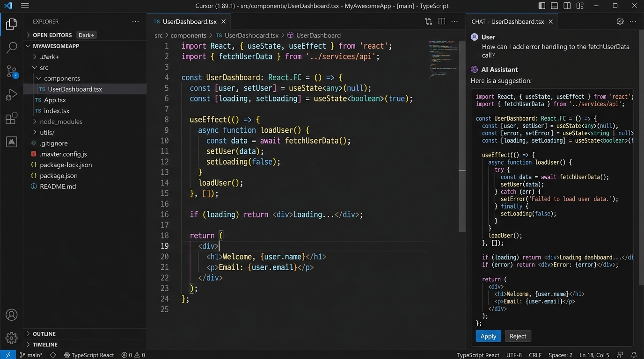Click the split editor right icon
The image size is (644, 359).
(441, 22)
